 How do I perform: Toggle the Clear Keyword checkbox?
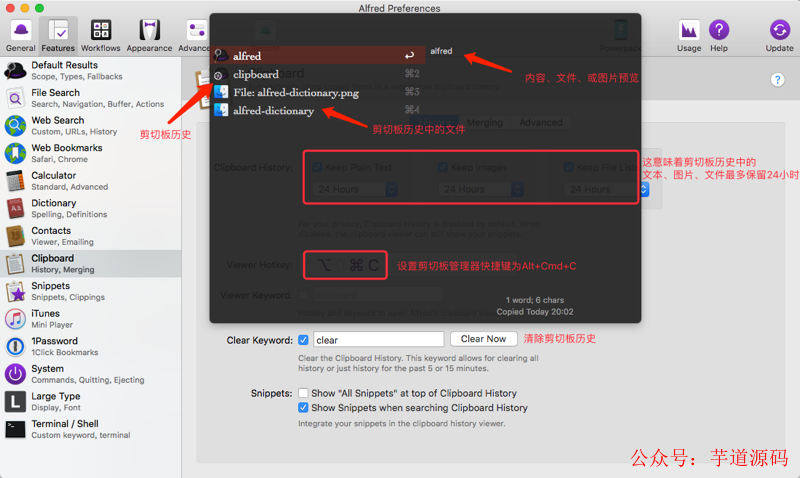(303, 340)
